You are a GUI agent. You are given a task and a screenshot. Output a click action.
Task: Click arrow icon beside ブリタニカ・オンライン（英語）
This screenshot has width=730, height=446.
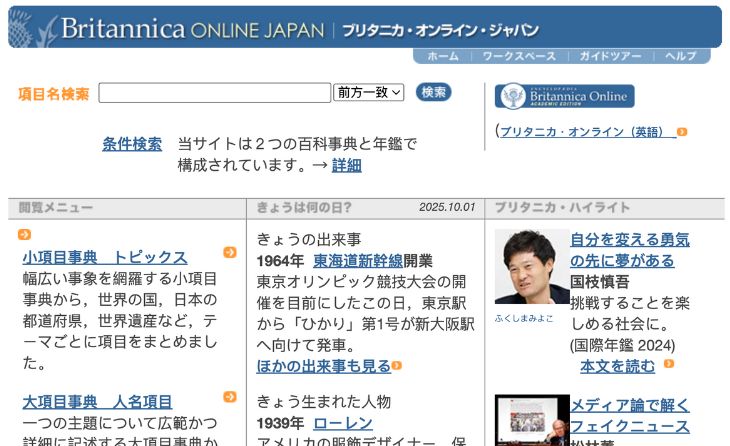point(682,132)
